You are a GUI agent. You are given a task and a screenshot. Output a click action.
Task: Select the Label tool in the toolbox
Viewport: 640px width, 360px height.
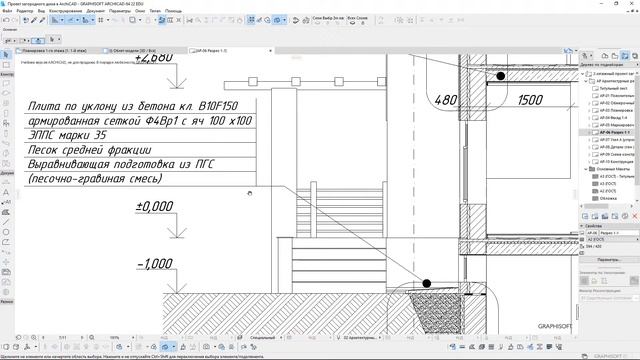(x=6, y=202)
